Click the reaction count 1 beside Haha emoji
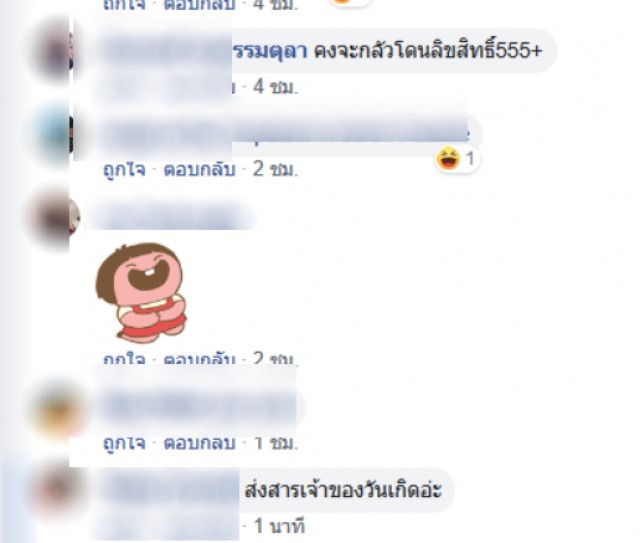The height and width of the screenshot is (543, 640). point(470,159)
